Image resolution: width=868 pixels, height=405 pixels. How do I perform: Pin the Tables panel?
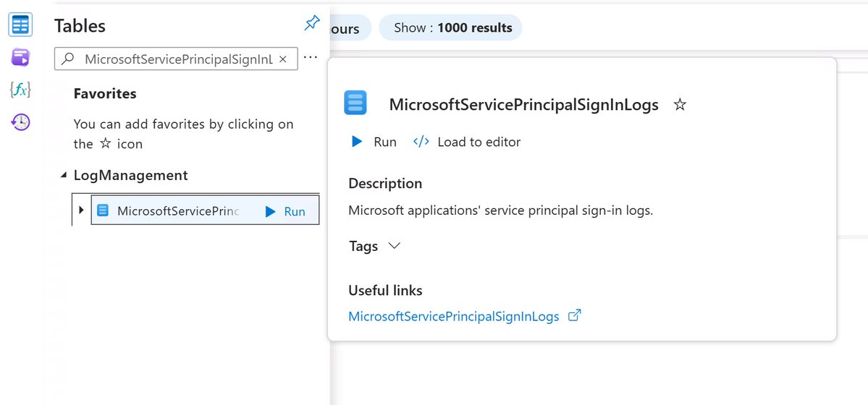point(312,23)
